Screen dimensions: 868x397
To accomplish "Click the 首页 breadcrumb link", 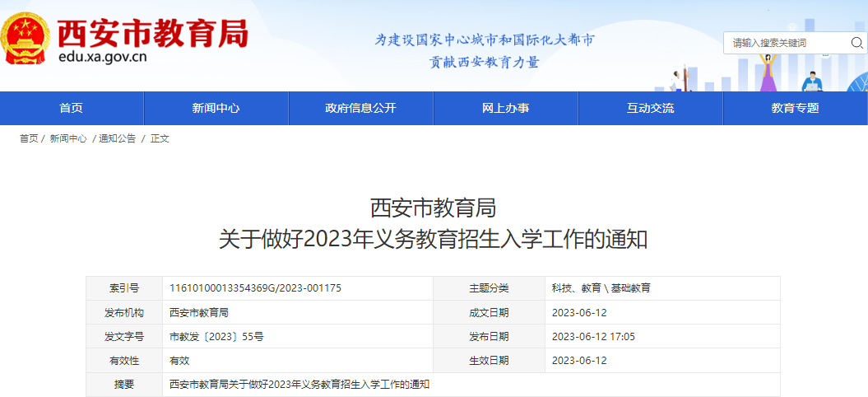I will pyautogui.click(x=29, y=138).
